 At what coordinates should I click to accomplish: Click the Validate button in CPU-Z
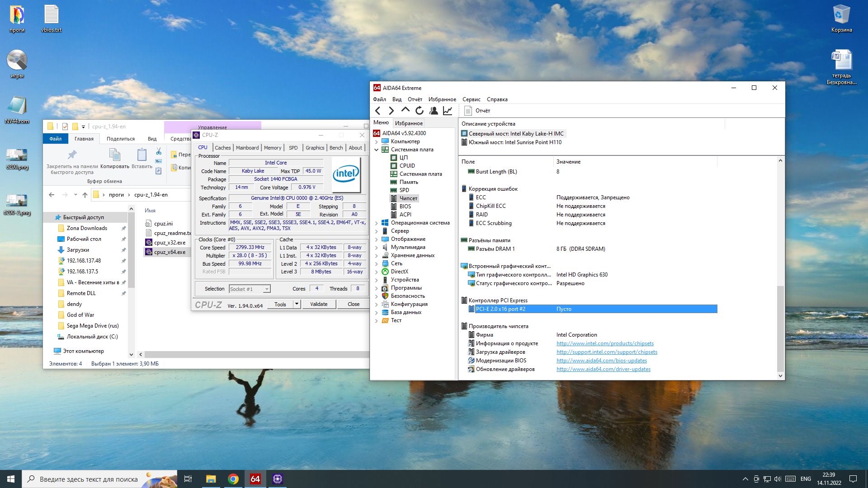(x=319, y=304)
